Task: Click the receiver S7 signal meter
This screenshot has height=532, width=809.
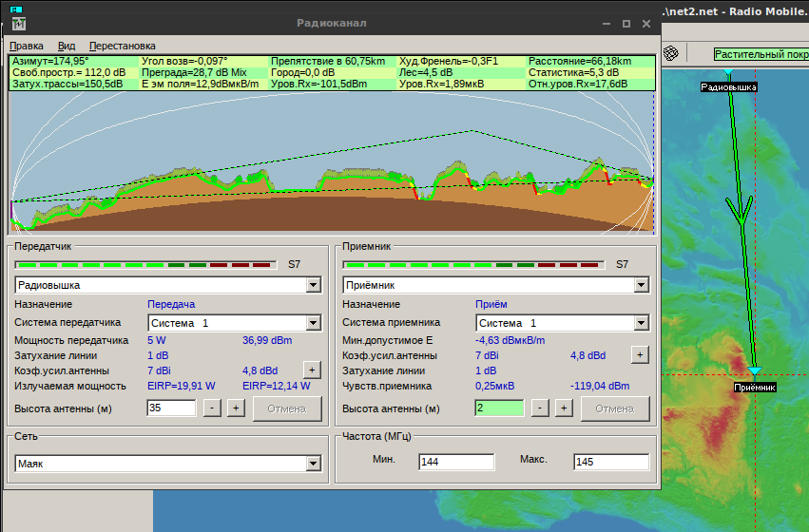Action: [x=473, y=265]
